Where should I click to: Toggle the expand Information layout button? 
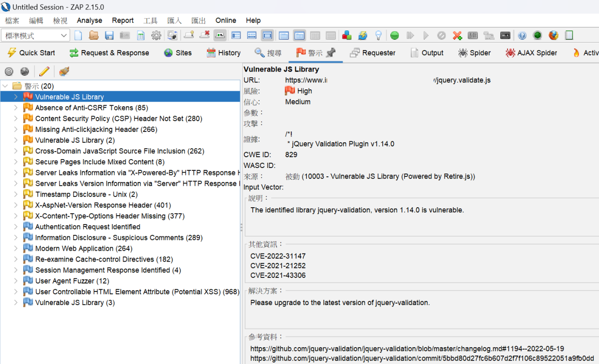pyautogui.click(x=252, y=36)
